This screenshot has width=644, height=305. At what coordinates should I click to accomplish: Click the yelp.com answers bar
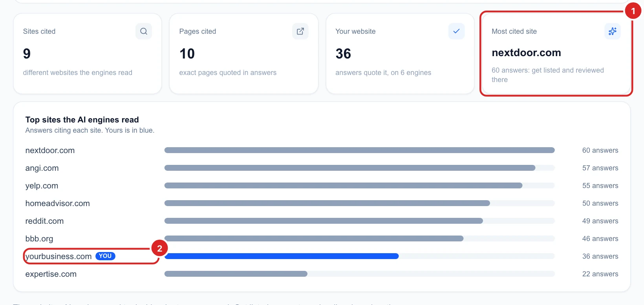(x=343, y=186)
